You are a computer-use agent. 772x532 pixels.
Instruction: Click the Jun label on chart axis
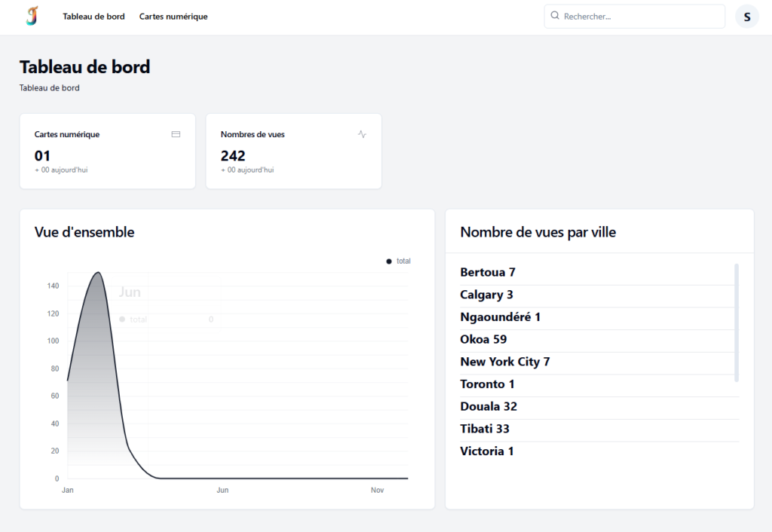click(222, 491)
